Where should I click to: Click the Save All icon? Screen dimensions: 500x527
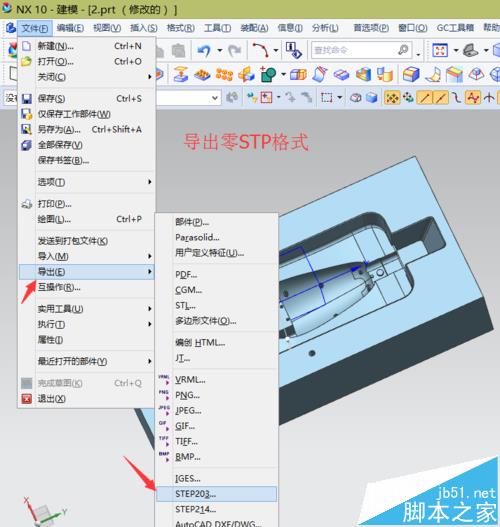coord(27,145)
